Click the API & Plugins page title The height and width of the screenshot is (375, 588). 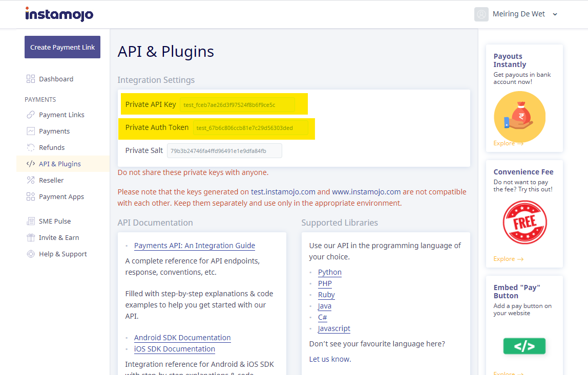click(166, 52)
